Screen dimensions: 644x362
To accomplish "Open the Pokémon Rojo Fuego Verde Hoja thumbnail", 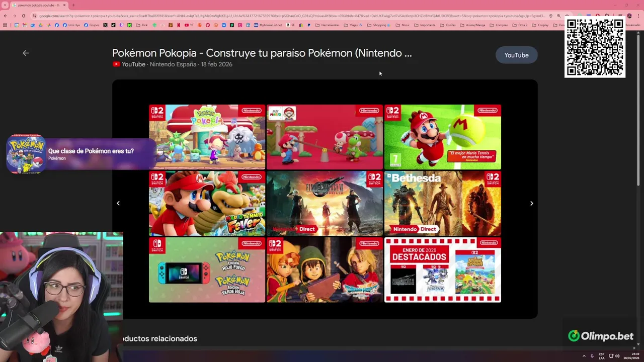I will [x=207, y=270].
